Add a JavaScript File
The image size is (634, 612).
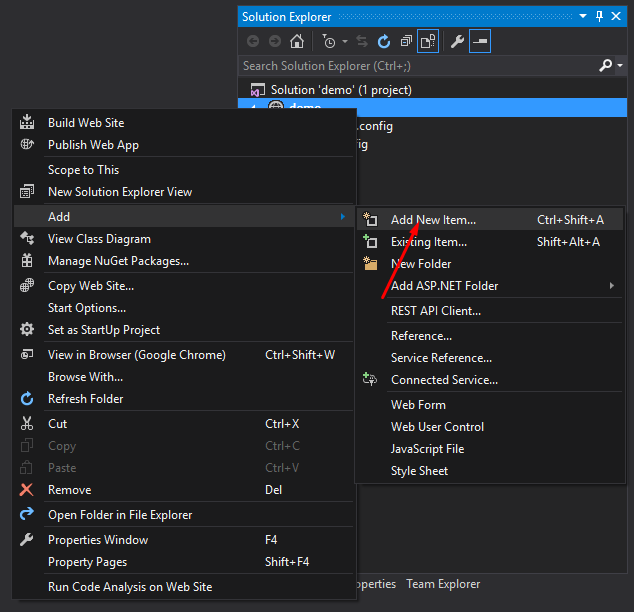pyautogui.click(x=490, y=449)
